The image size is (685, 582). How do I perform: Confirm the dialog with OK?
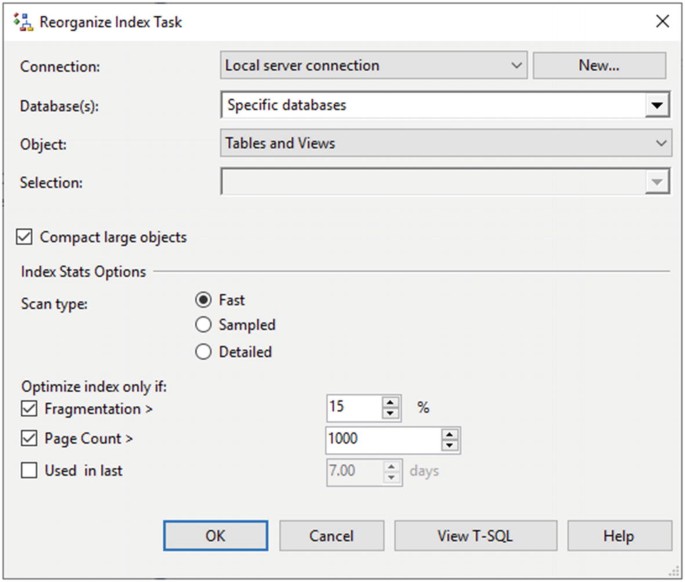[215, 536]
